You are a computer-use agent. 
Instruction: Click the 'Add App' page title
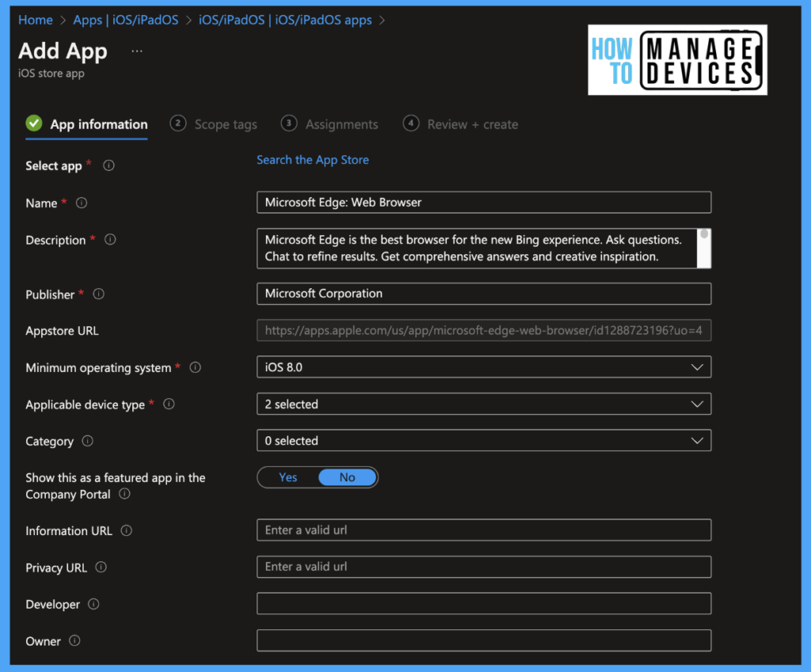tap(63, 51)
